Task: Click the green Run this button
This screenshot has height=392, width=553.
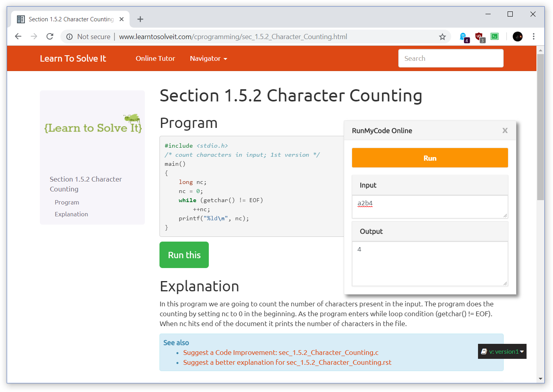Action: point(184,255)
